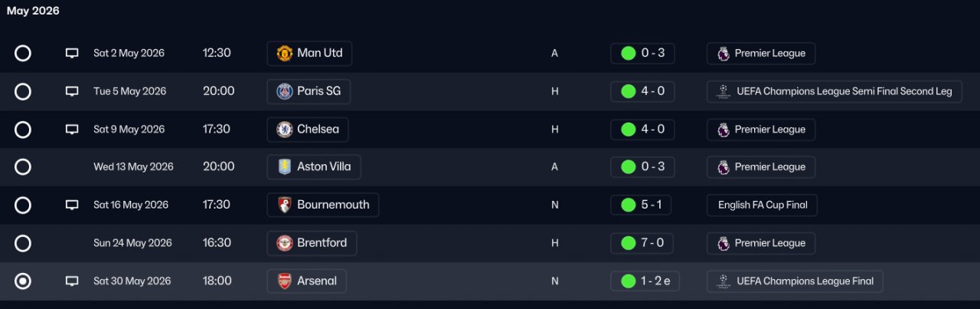Viewport: 980px width, 309px height.
Task: Open the Bournemouth team button
Action: point(323,205)
